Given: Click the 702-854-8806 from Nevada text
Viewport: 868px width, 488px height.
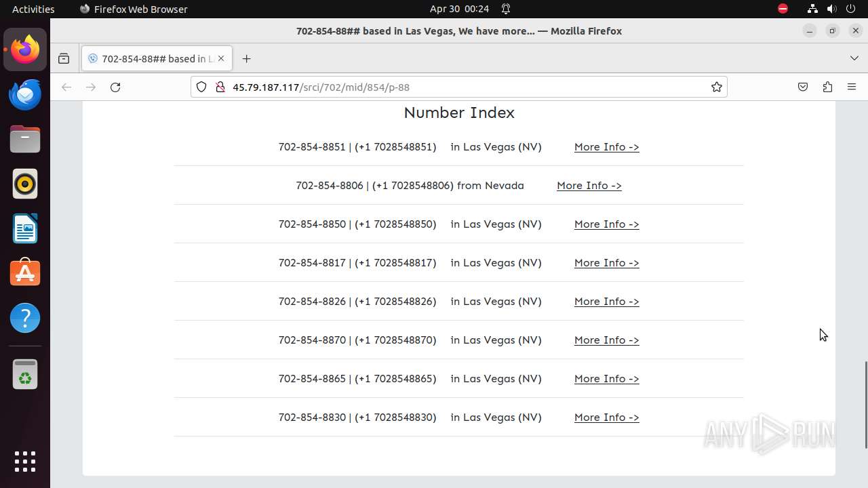Looking at the screenshot, I should [x=410, y=186].
